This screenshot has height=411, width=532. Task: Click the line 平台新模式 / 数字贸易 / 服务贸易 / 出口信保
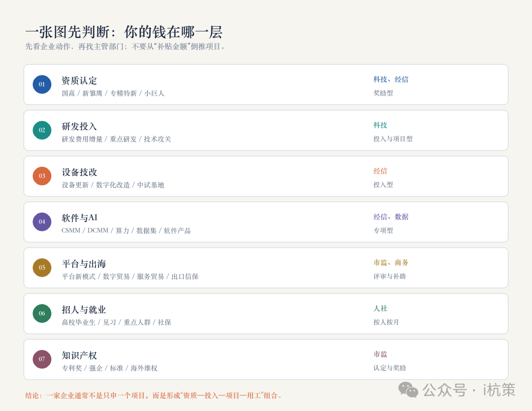pos(130,276)
